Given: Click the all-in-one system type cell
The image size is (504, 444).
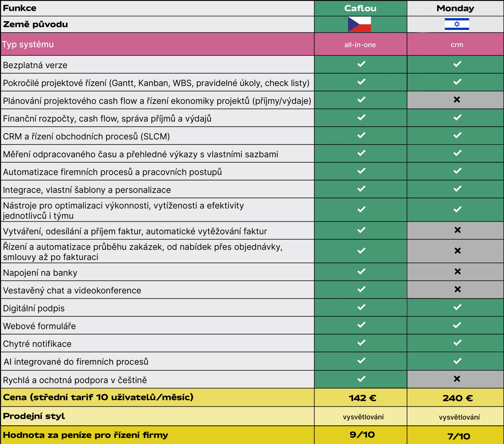Looking at the screenshot, I should 360,45.
